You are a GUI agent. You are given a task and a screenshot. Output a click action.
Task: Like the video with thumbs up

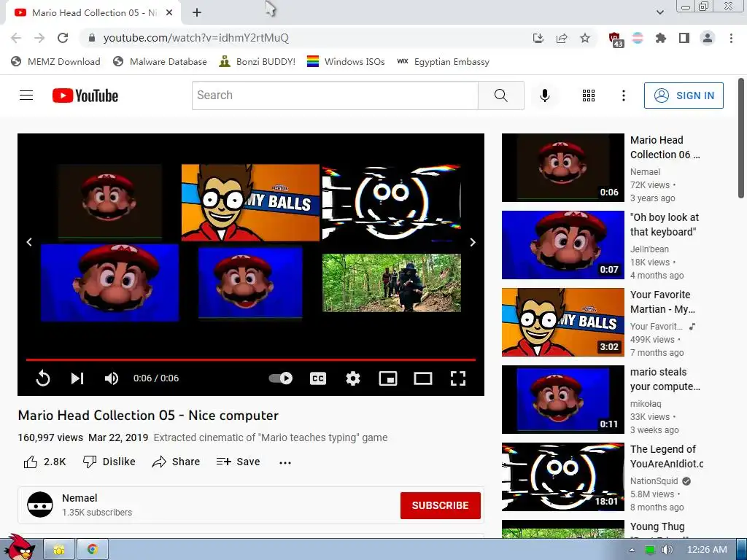click(44, 462)
